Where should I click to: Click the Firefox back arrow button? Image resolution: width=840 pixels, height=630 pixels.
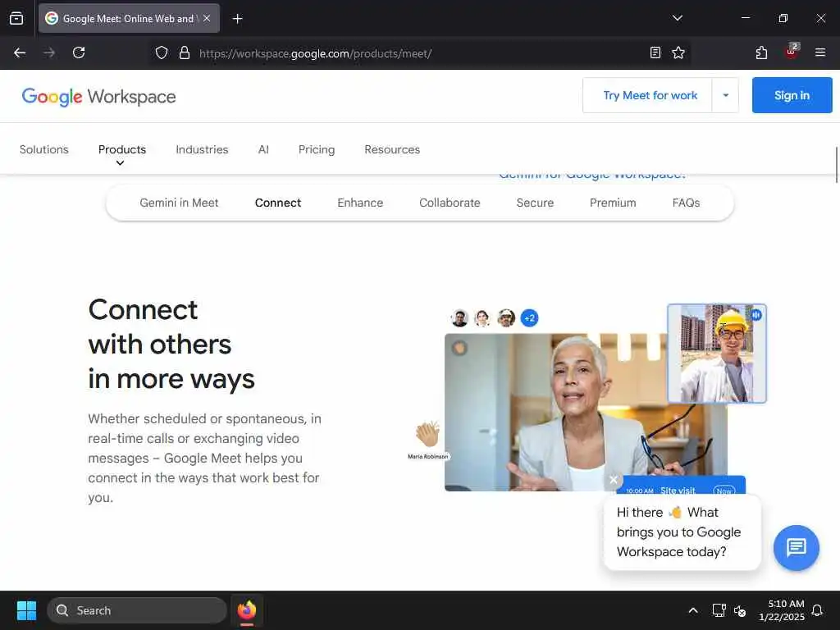20,52
